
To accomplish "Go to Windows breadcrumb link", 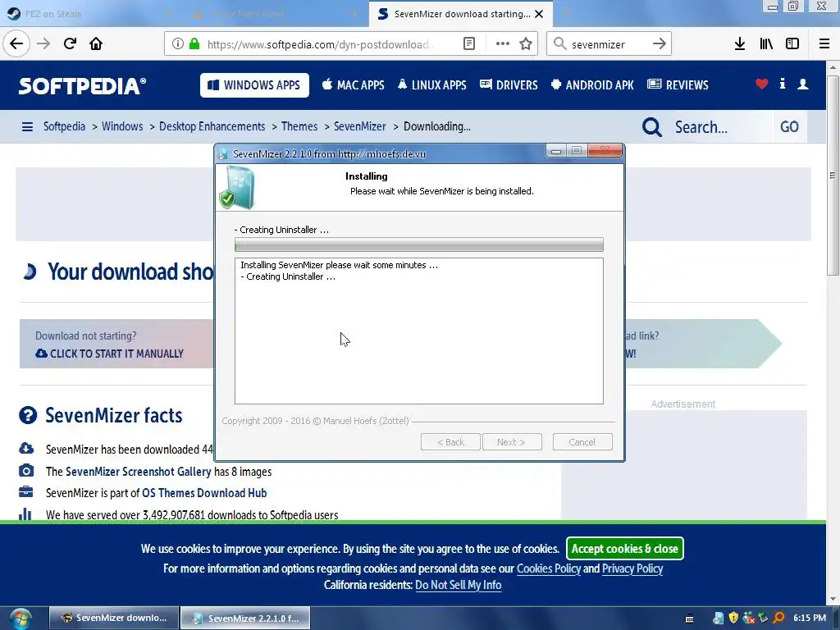I will click(x=122, y=126).
